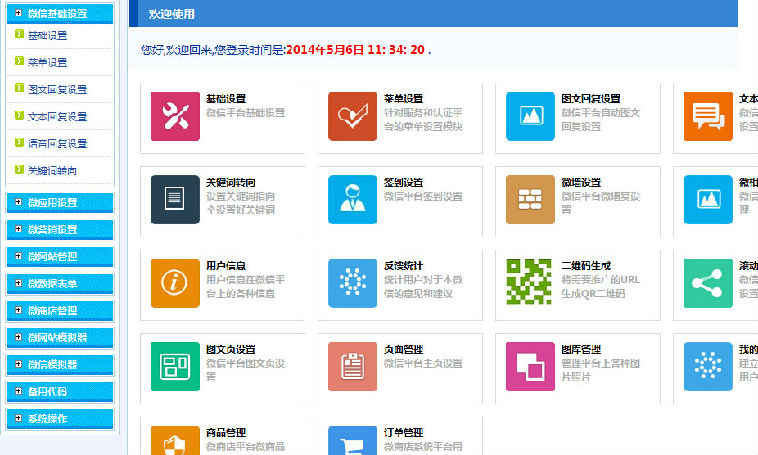The height and width of the screenshot is (455, 758).
Task: Click the 订单管理 shopping cart tile icon
Action: (x=352, y=440)
